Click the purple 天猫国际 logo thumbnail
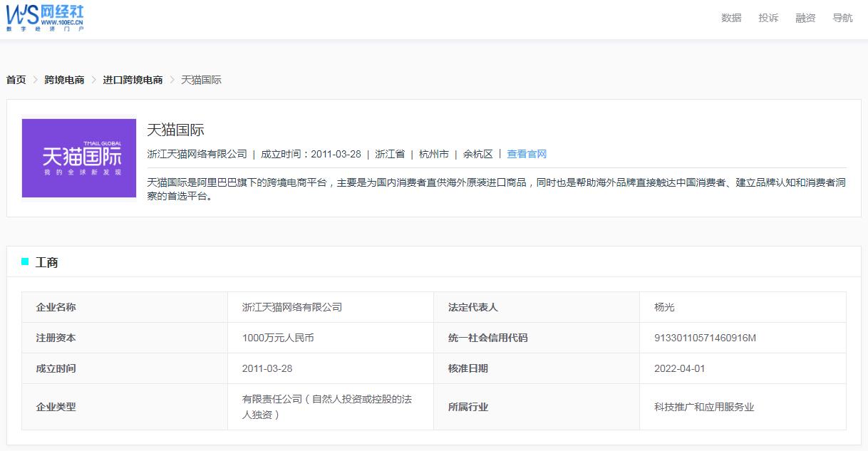 (x=78, y=157)
